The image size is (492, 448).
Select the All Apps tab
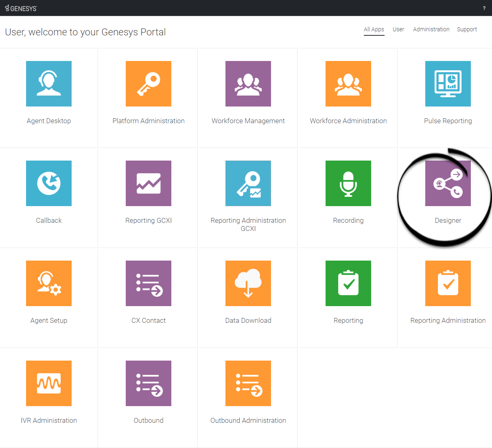pos(374,29)
